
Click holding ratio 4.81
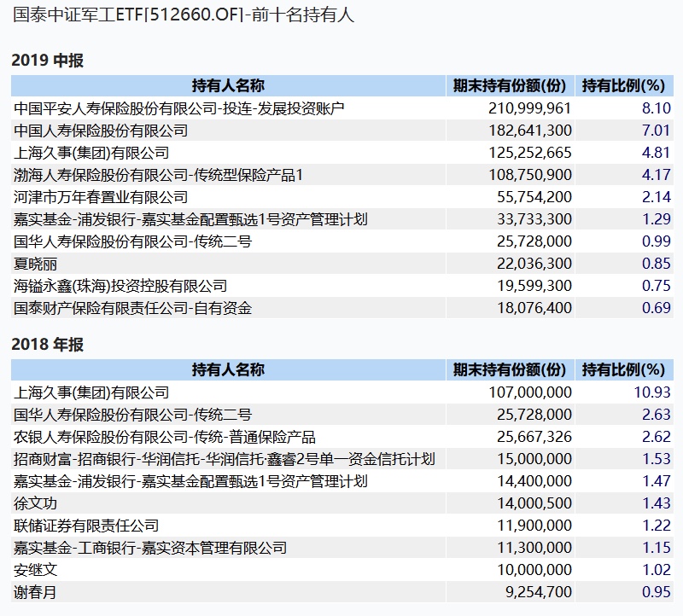pyautogui.click(x=656, y=153)
